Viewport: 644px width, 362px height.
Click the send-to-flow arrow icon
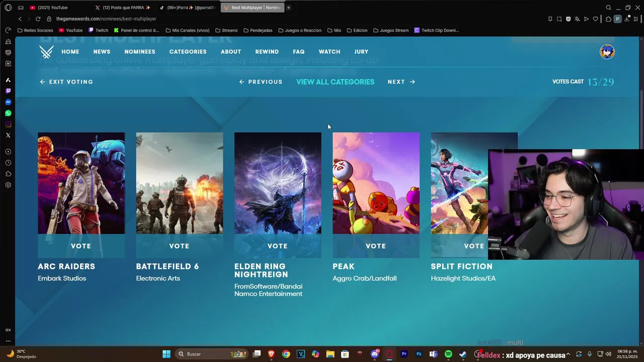point(586,19)
